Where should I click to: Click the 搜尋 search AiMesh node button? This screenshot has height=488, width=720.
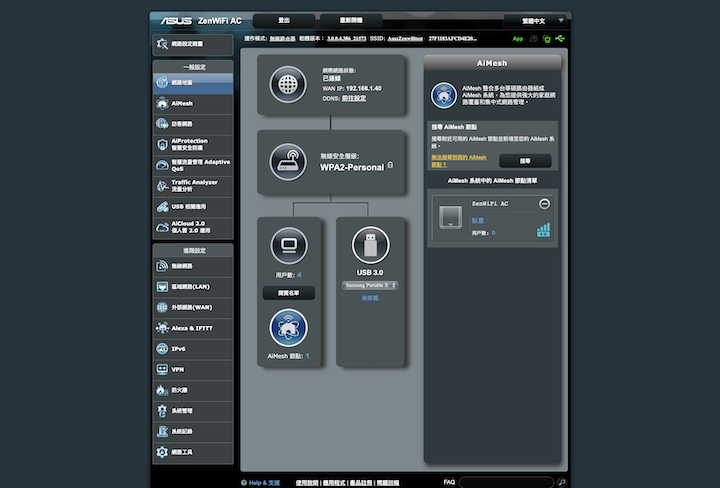(525, 161)
